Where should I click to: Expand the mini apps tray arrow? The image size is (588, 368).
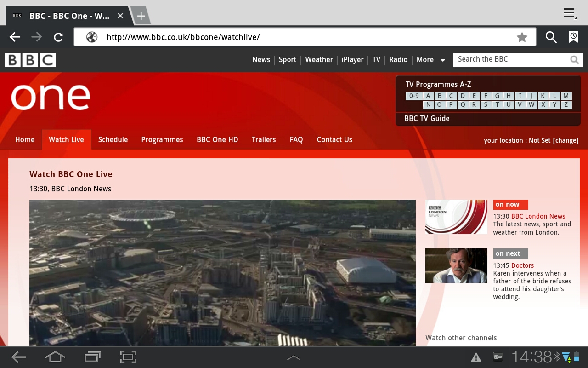(294, 357)
